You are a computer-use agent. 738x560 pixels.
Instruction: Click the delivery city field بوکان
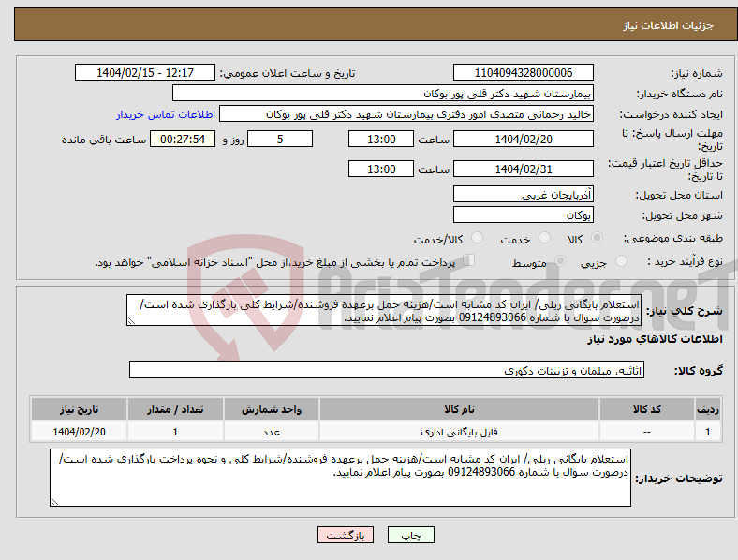[523, 215]
